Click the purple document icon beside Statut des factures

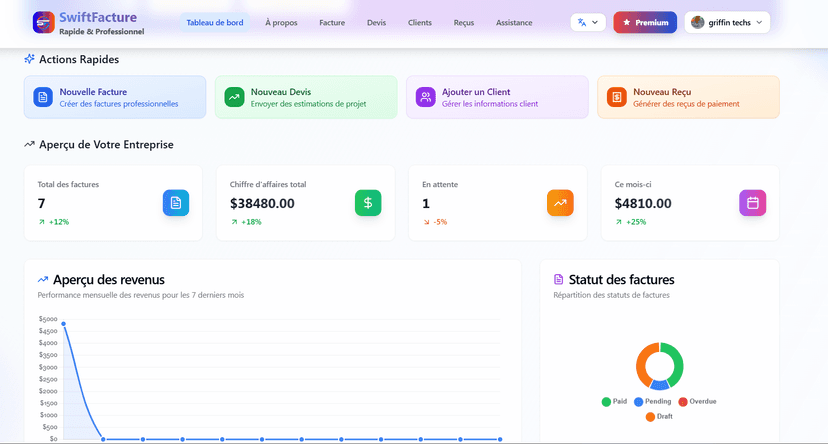tap(558, 279)
